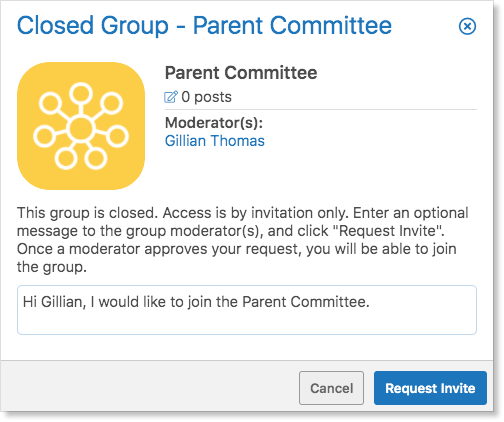The width and height of the screenshot is (504, 422).
Task: Click the 'This group is closed' description paragraph
Action: tap(243, 240)
